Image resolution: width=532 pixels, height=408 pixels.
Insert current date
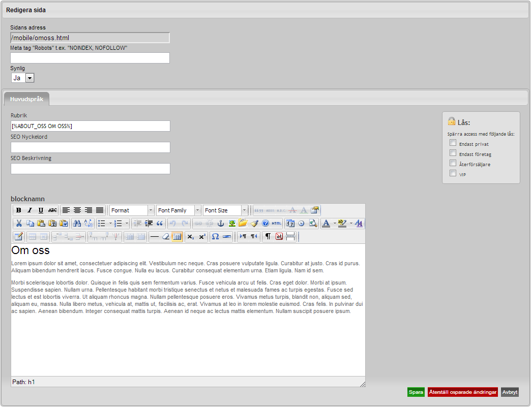290,224
